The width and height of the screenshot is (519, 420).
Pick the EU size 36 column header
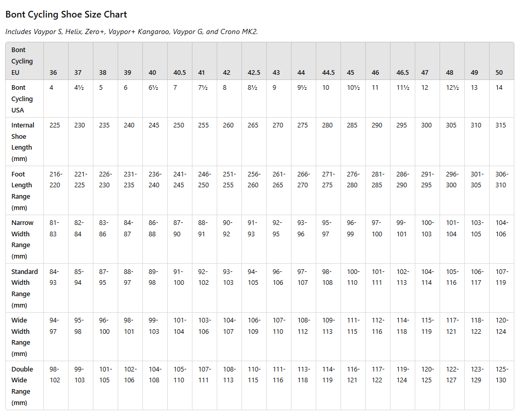53,73
